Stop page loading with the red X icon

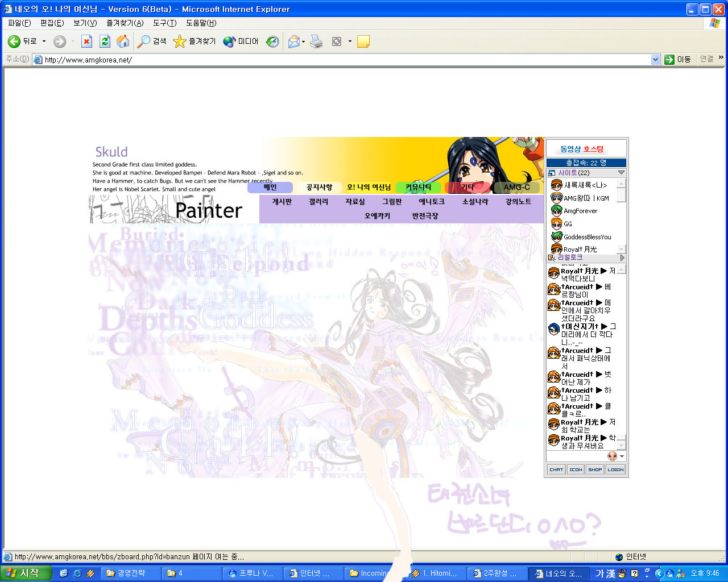(x=86, y=41)
